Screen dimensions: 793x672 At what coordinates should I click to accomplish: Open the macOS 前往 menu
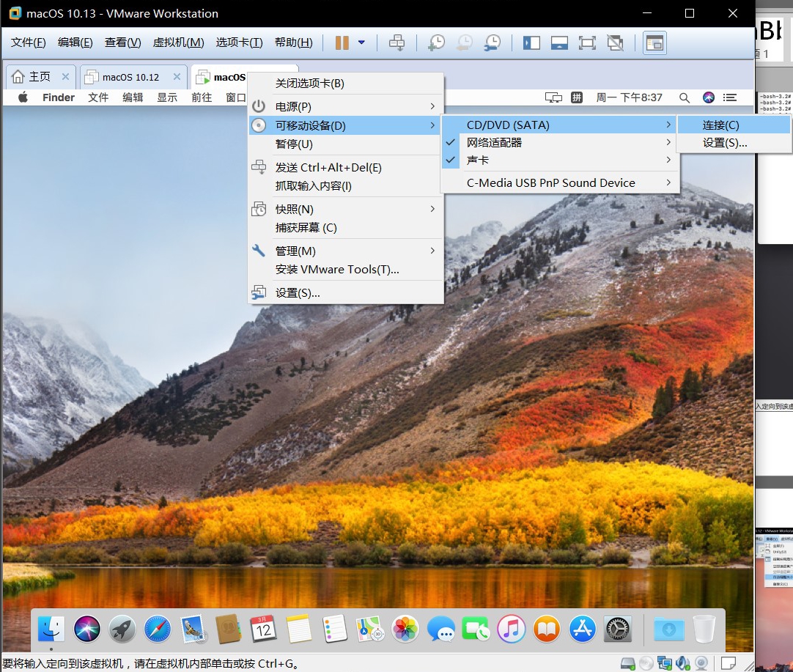(202, 97)
